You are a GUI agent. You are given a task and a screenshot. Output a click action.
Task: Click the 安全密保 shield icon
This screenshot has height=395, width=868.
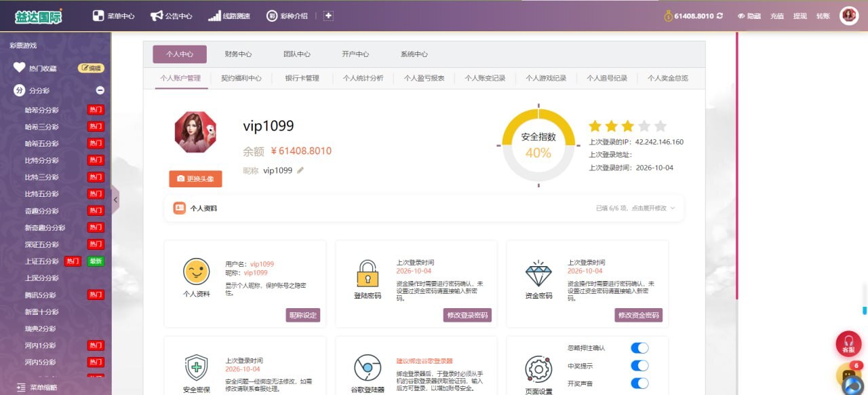(x=197, y=368)
